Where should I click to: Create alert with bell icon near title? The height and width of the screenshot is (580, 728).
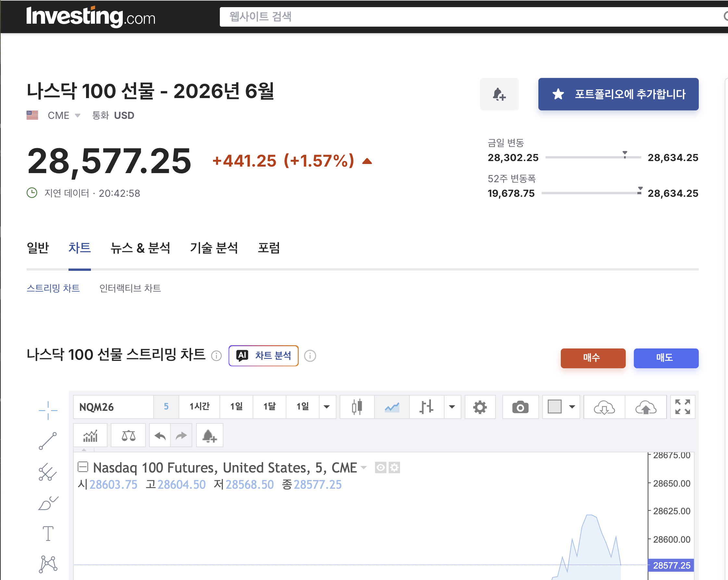pos(499,94)
